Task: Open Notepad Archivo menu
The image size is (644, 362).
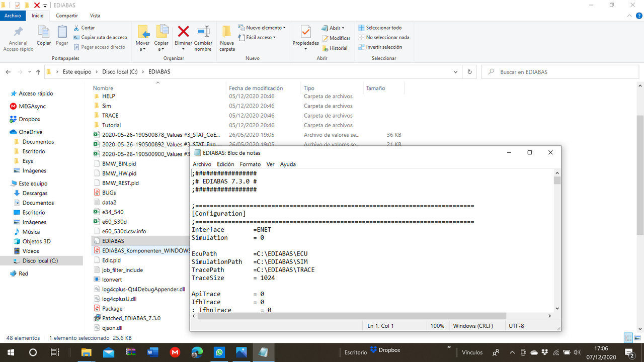Action: point(202,164)
